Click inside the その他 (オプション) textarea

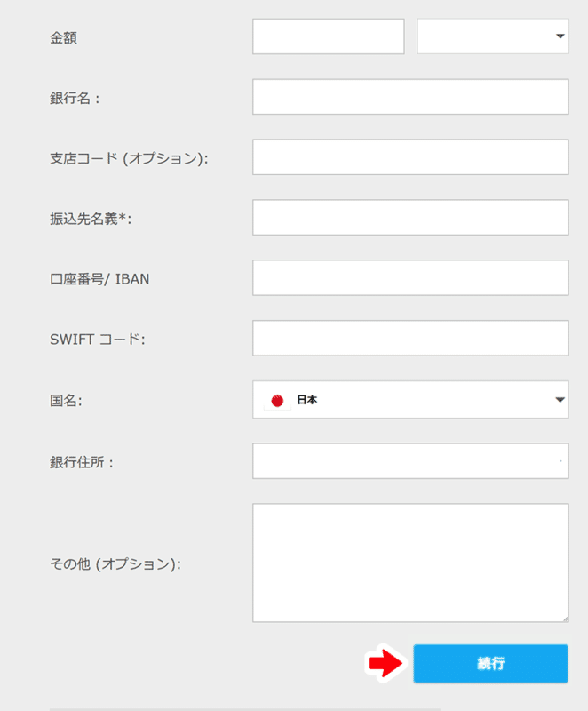click(x=410, y=563)
